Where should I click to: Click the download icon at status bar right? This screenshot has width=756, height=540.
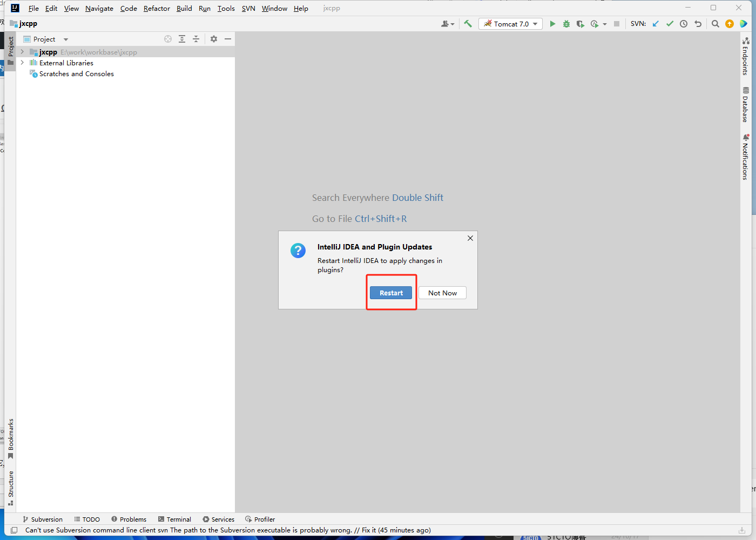(x=742, y=530)
